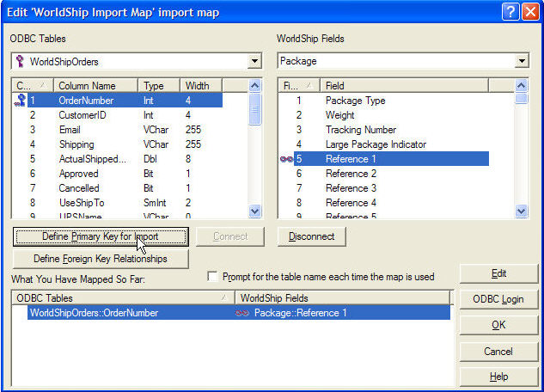This screenshot has width=544, height=392.
Task: Click the greyed Connect button
Action: click(x=230, y=236)
